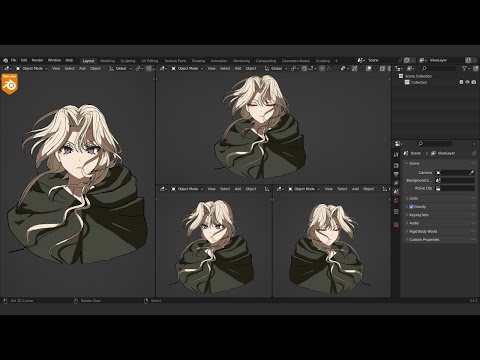Open Global orientation dropdown in left viewport
The image size is (480, 360).
click(120, 68)
